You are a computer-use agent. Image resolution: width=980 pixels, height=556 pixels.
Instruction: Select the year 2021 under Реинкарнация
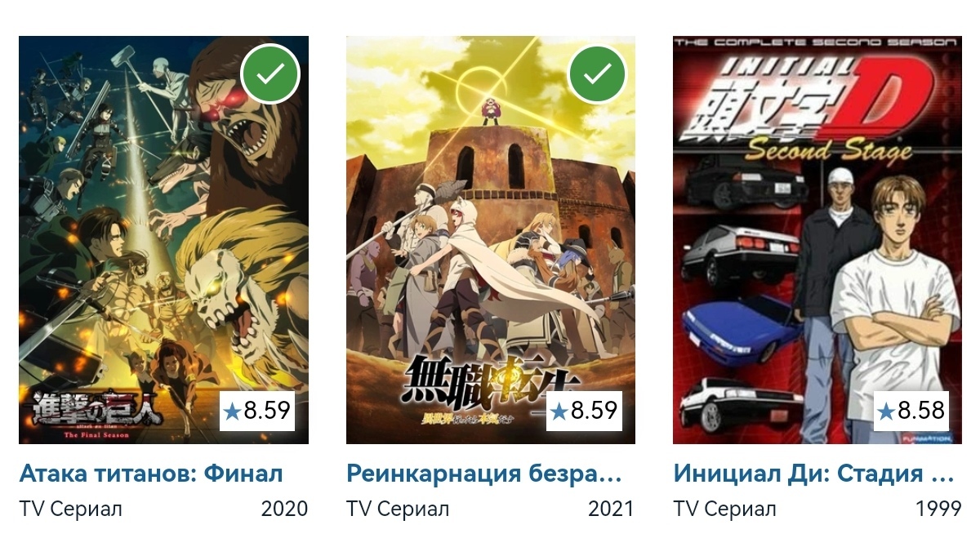612,509
